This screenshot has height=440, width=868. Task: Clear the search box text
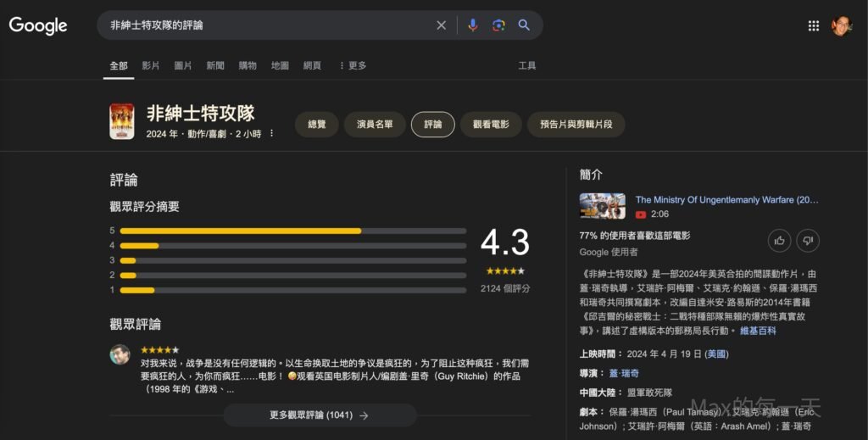[441, 25]
